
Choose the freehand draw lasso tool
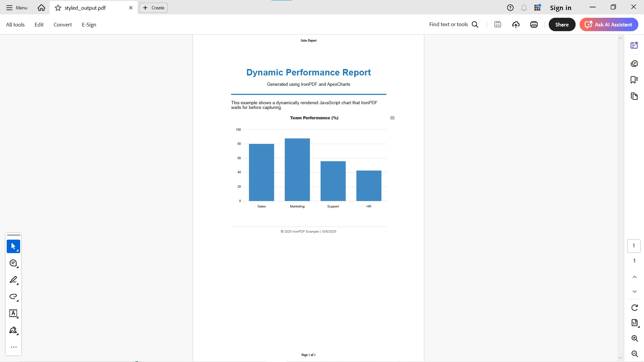coord(13,297)
